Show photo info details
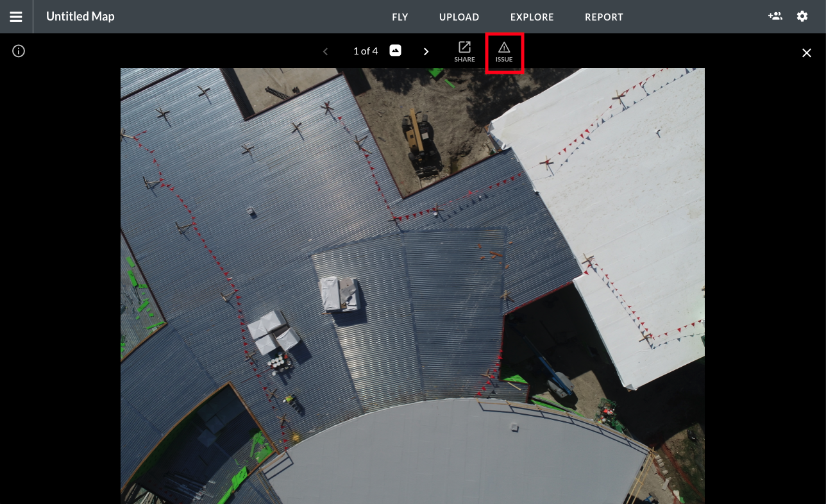This screenshot has width=826, height=504. point(19,51)
